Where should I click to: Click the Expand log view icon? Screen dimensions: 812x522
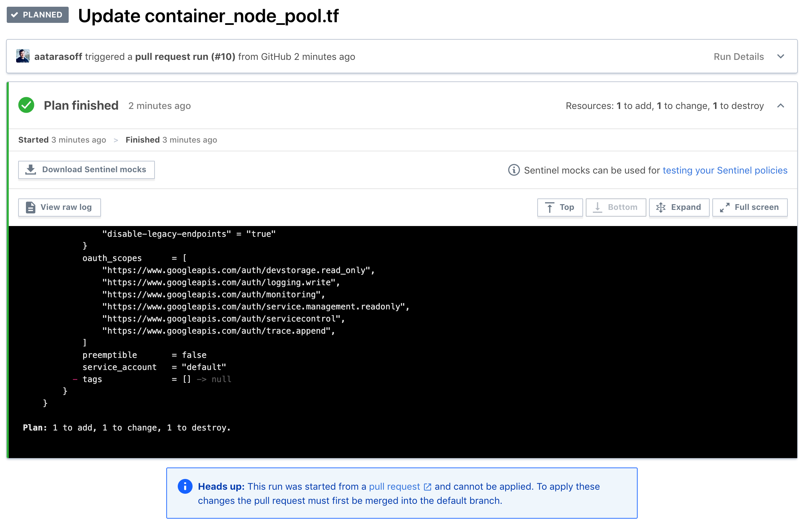[x=661, y=207]
